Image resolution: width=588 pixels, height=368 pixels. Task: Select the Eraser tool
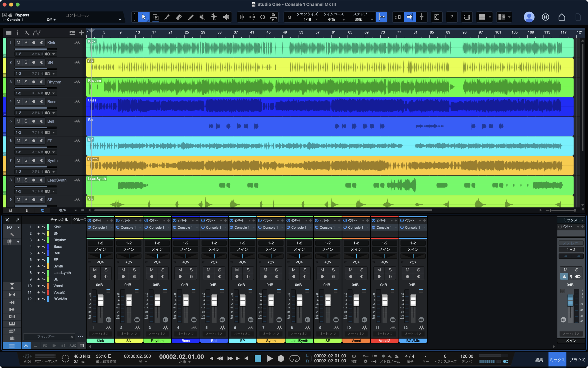pyautogui.click(x=179, y=17)
